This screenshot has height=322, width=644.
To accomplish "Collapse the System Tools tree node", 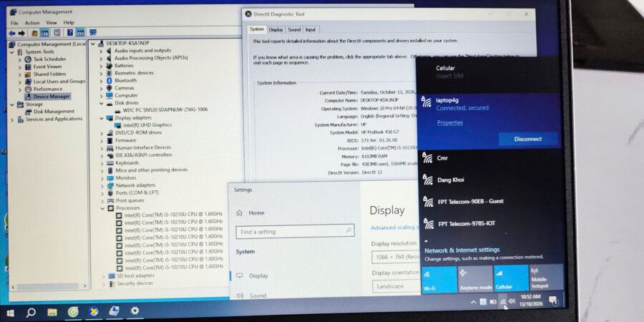I will (12, 52).
